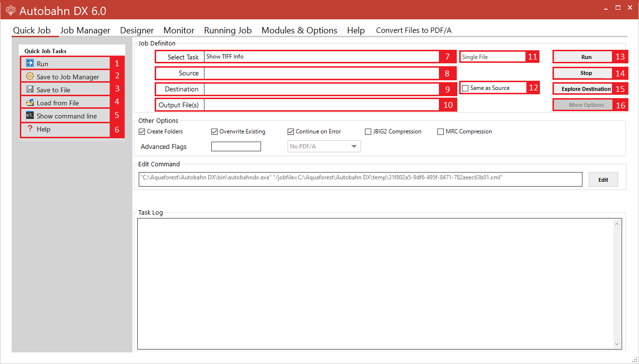Click the Help question mark icon
Image resolution: width=639 pixels, height=364 pixels.
click(30, 129)
